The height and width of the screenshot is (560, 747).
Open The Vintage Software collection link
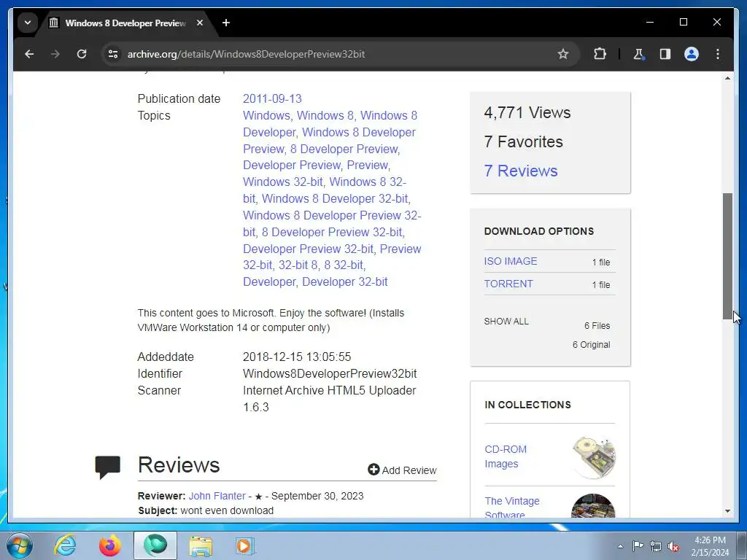[511, 507]
